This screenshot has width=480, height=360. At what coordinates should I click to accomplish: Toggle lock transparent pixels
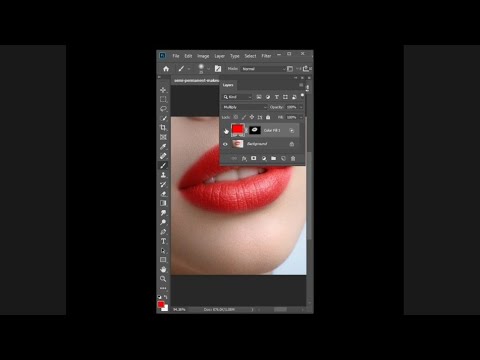236,117
